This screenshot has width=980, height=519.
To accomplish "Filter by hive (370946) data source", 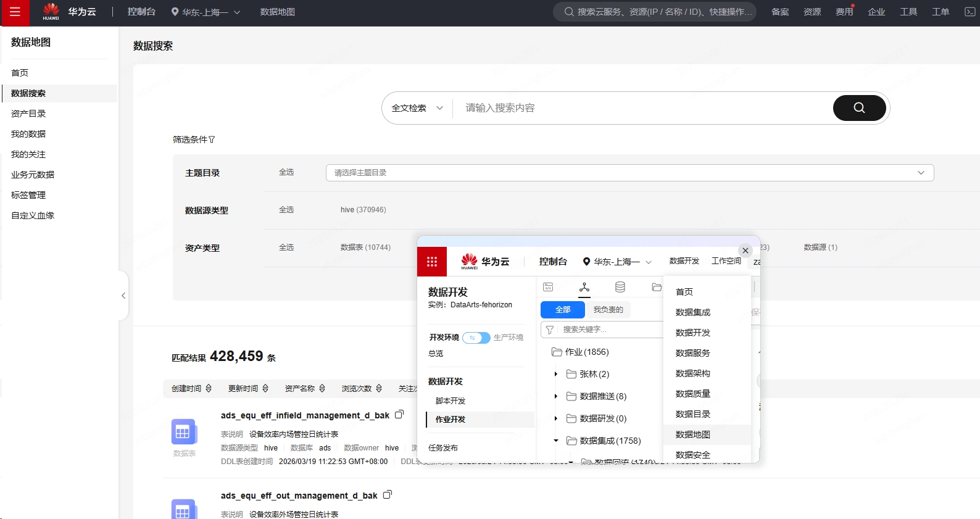I will (x=363, y=210).
